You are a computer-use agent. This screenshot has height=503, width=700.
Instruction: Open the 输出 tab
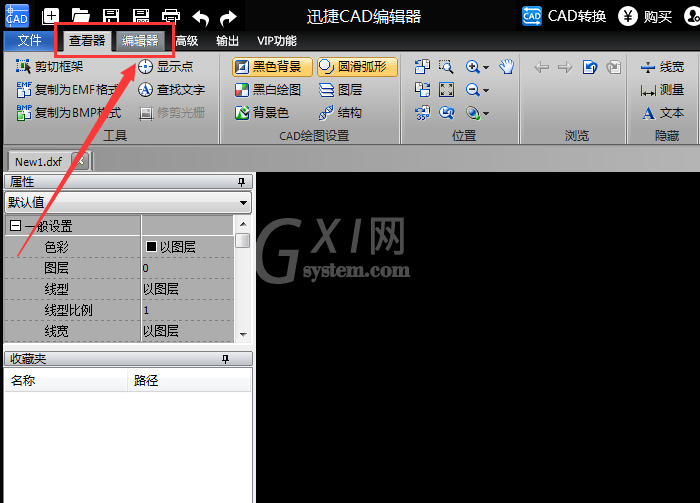227,41
